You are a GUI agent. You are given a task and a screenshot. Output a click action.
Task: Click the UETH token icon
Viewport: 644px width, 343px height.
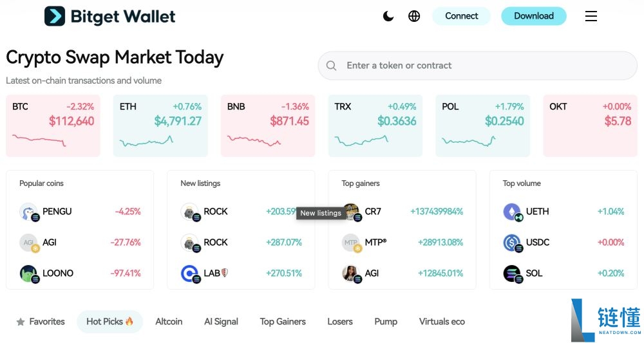click(x=512, y=212)
